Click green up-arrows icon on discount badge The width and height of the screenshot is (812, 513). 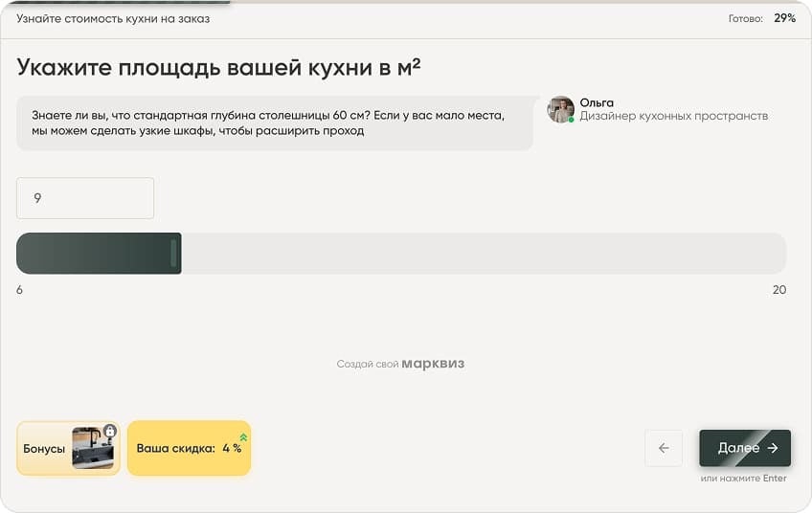pos(243,437)
